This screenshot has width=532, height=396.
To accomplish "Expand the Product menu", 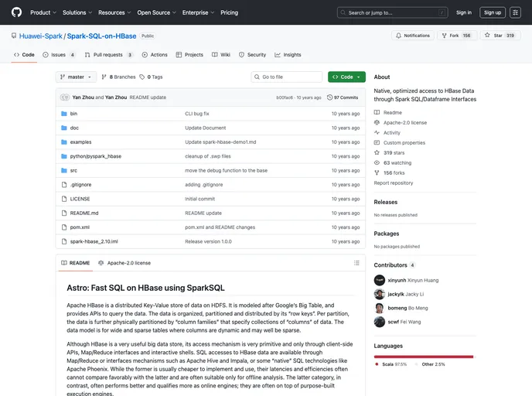I will (x=43, y=12).
